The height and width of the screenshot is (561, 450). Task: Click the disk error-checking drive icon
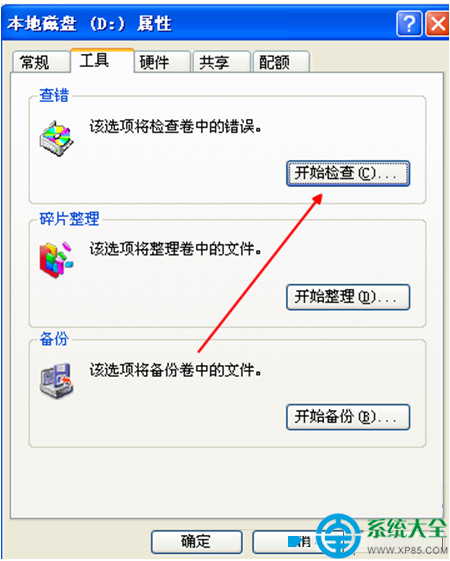coord(57,138)
